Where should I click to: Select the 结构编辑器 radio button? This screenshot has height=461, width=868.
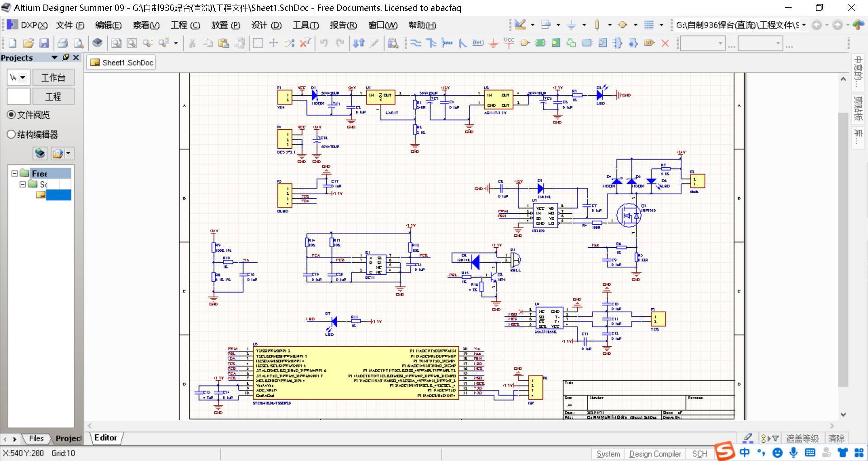point(11,134)
